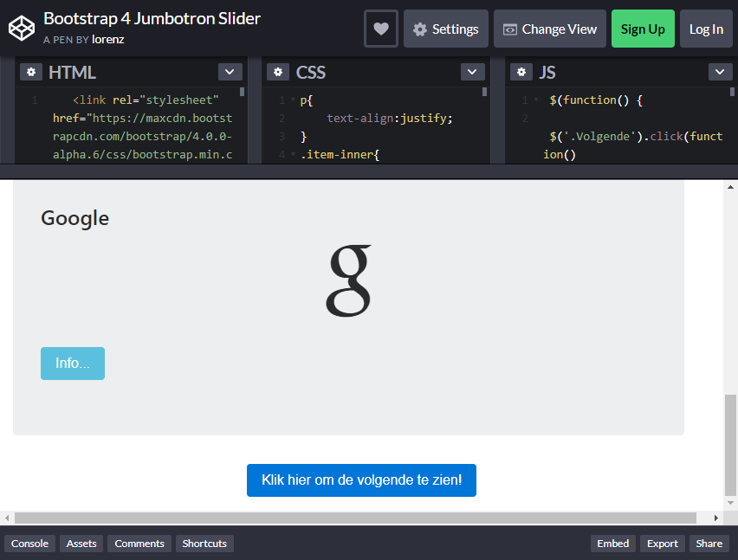Click 'Klik hier om de volgende te zien!' button
This screenshot has height=560, width=738.
coord(361,480)
